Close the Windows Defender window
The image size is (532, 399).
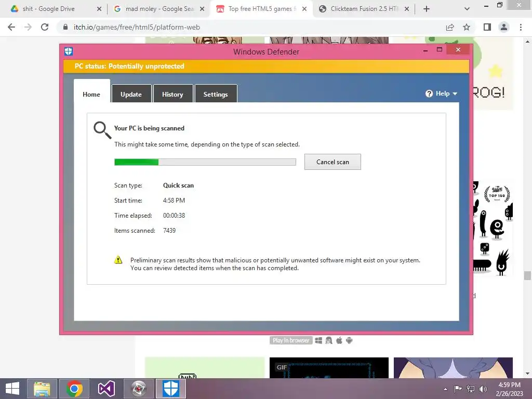coord(458,50)
